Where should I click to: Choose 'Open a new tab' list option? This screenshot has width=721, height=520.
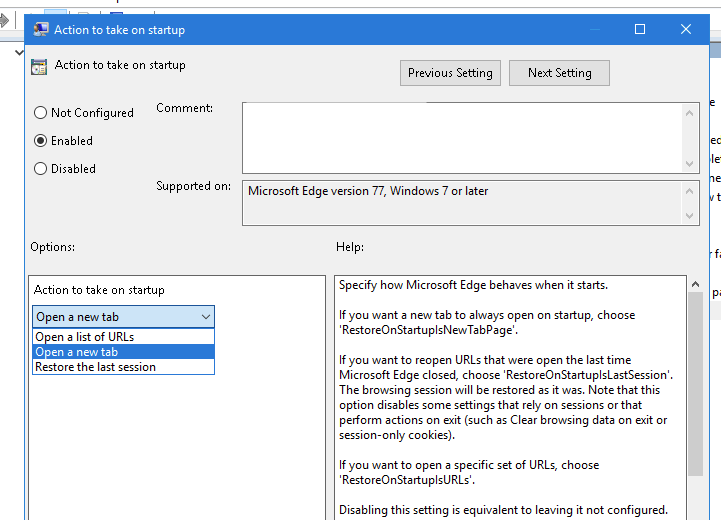coord(123,352)
